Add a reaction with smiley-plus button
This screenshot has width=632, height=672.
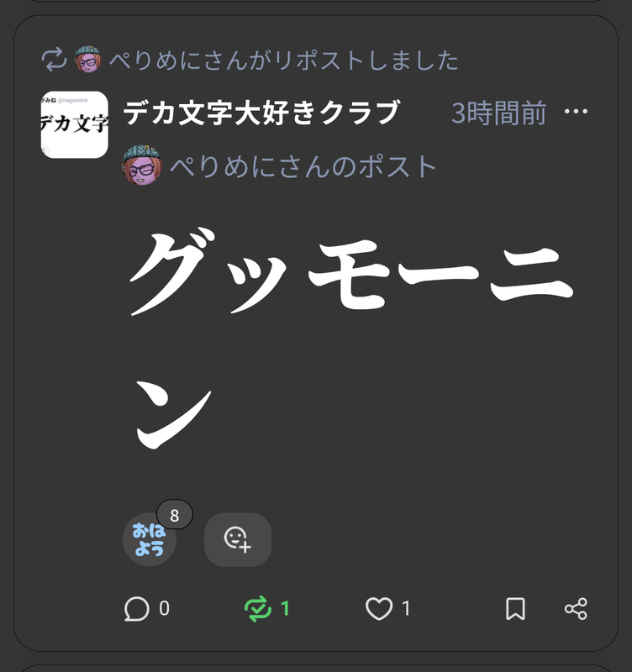click(x=238, y=539)
